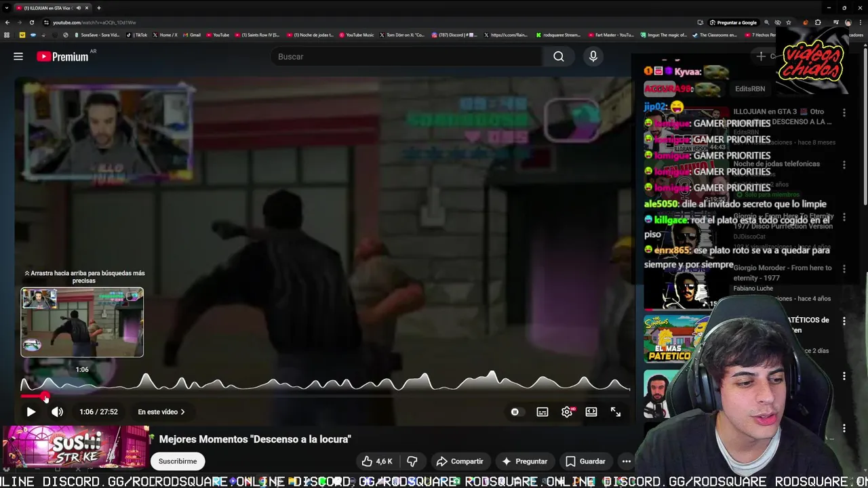Image resolution: width=868 pixels, height=488 pixels.
Task: Enter fullscreen mode in the player
Action: tap(616, 411)
